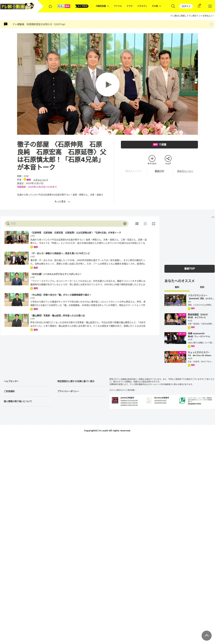Open 個人情報の取り扱いについて footer link
This screenshot has width=215, height=644.
18,401
